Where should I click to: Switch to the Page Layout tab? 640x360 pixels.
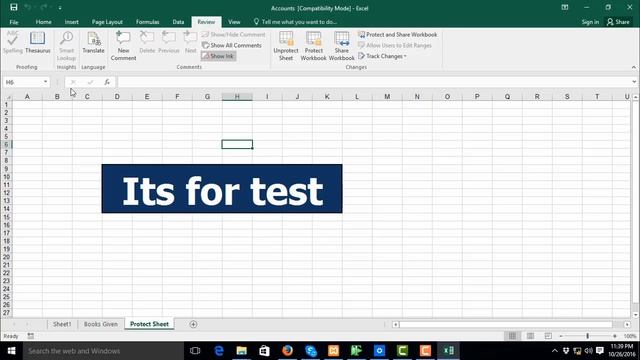107,22
